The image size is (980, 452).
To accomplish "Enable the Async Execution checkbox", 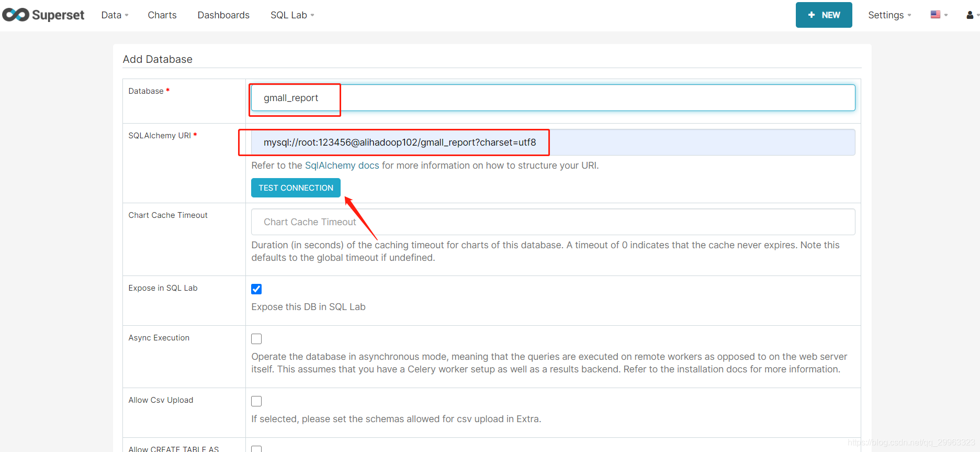I will 256,339.
